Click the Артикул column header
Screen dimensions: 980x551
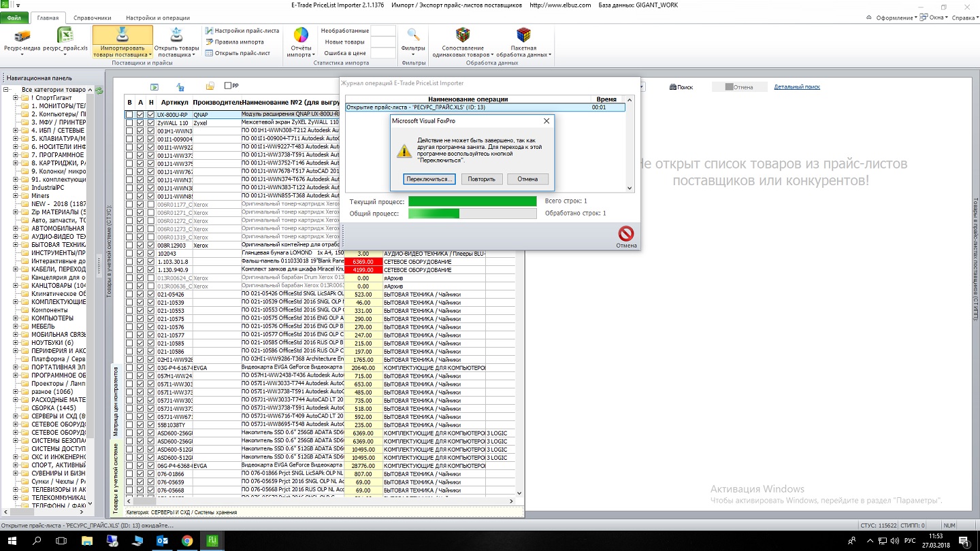tap(174, 102)
